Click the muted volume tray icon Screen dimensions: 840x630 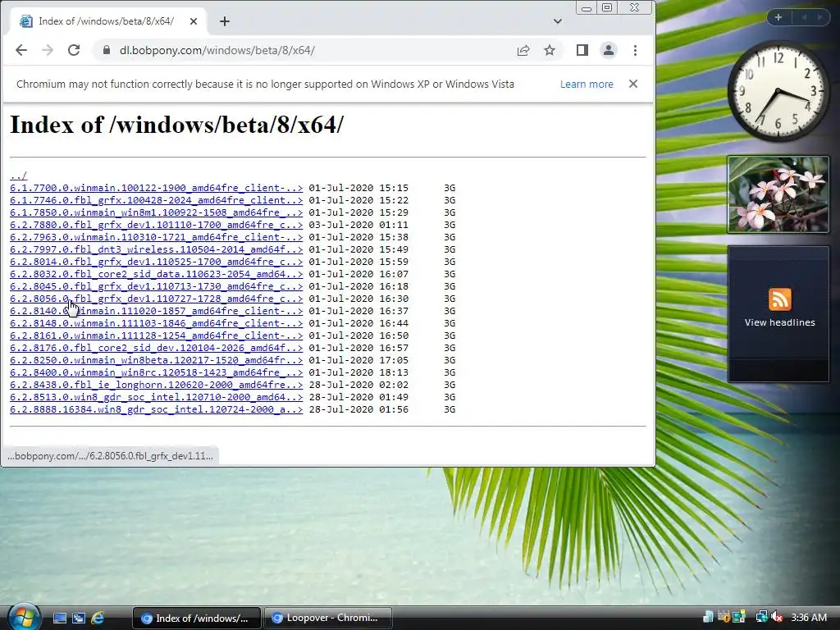778,617
